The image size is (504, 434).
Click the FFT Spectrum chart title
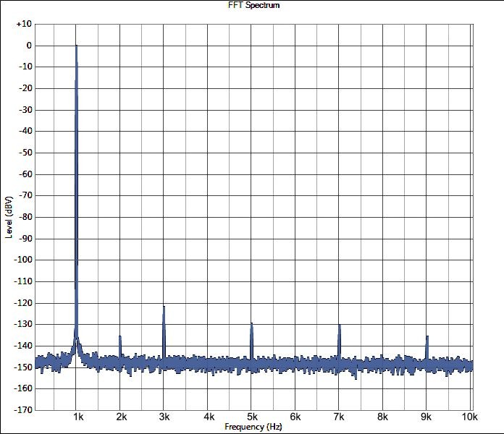pyautogui.click(x=253, y=5)
